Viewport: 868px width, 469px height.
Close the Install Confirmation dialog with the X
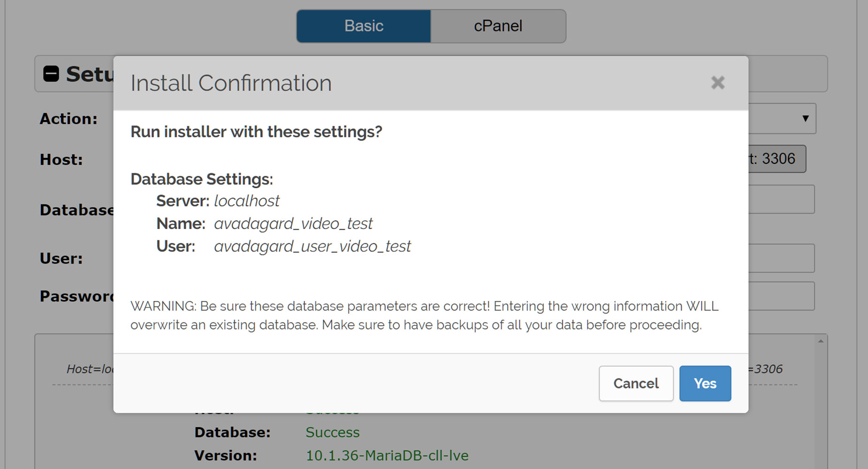pos(717,83)
